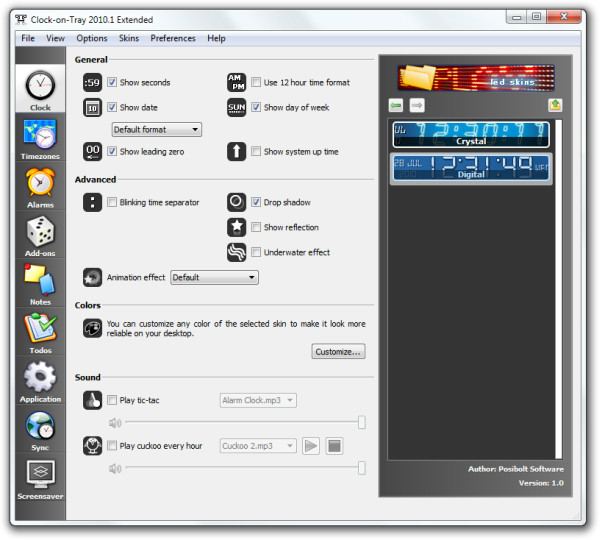Click the color palette icon
600x540 pixels.
[93, 328]
